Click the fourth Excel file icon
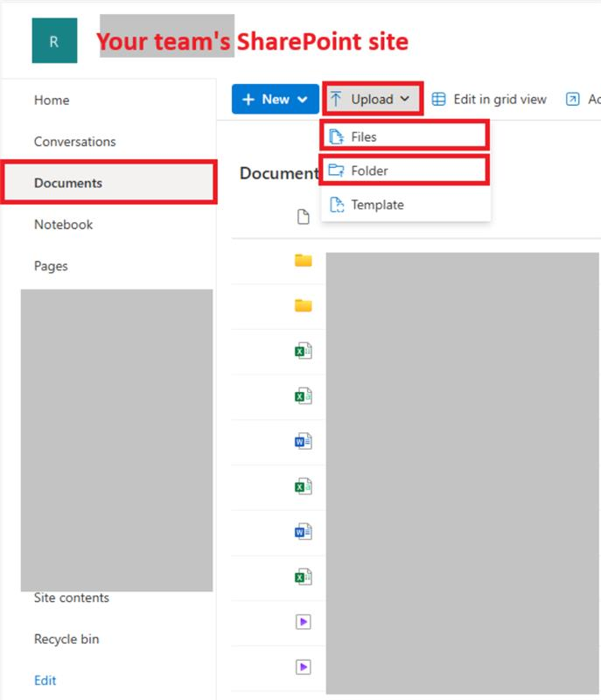601x700 pixels. 304,577
